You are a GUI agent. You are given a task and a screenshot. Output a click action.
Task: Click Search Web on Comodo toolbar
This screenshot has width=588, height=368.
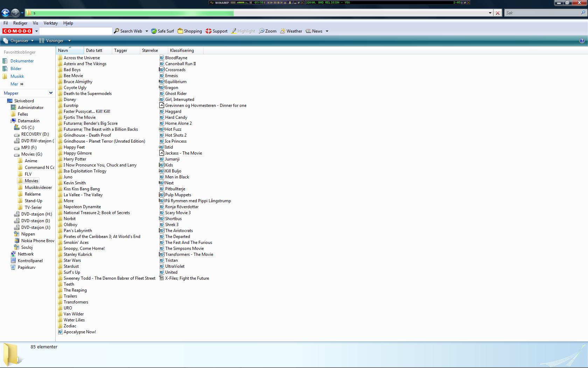pos(128,31)
